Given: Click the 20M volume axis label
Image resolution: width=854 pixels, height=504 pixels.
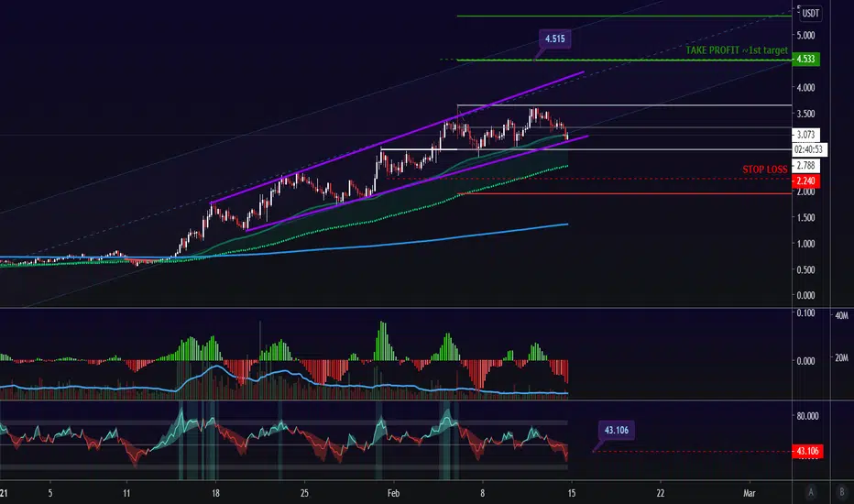Looking at the screenshot, I should pyautogui.click(x=841, y=358).
